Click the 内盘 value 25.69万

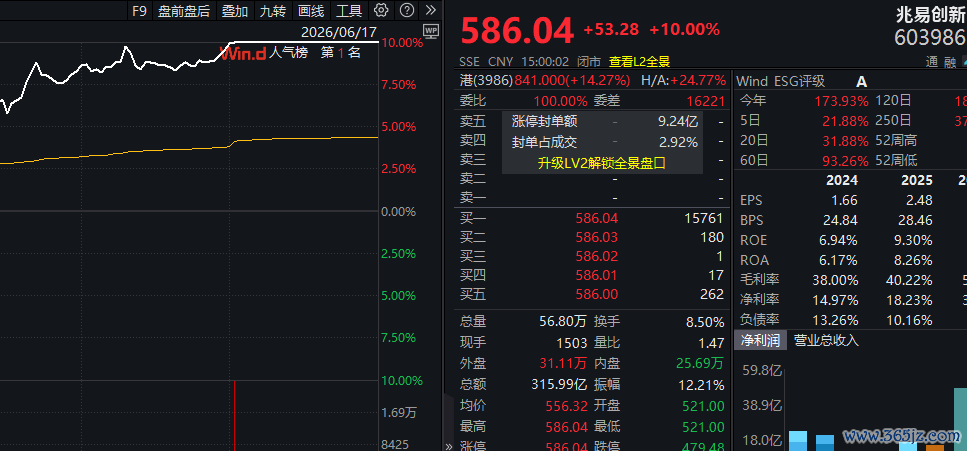click(700, 363)
